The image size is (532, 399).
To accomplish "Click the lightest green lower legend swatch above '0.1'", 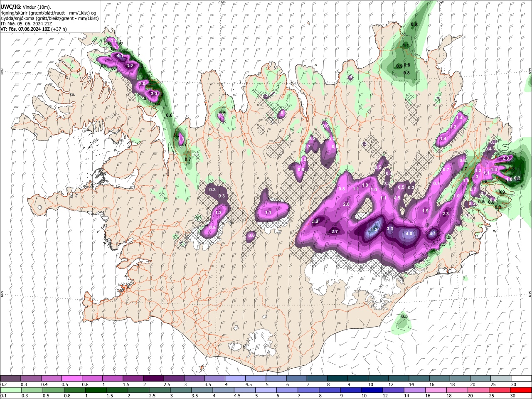I will pyautogui.click(x=11, y=390).
